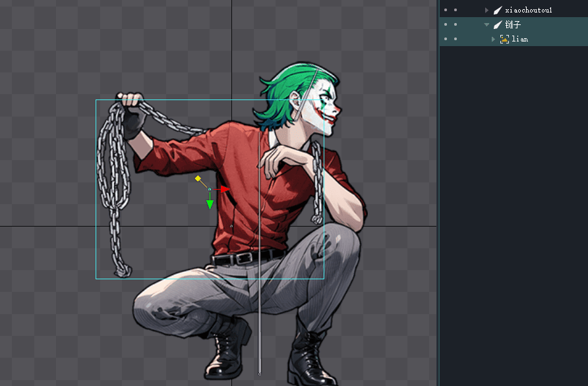Click the yellow diamond gizmo handle

198,179
